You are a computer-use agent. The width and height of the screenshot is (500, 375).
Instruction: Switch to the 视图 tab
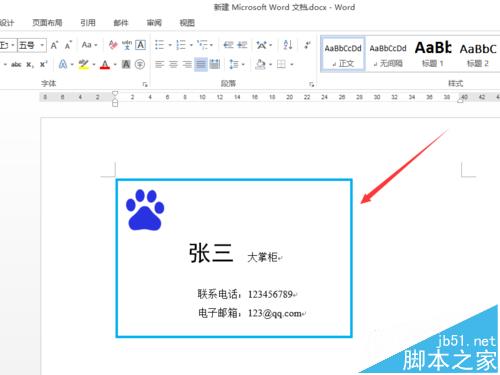point(187,23)
